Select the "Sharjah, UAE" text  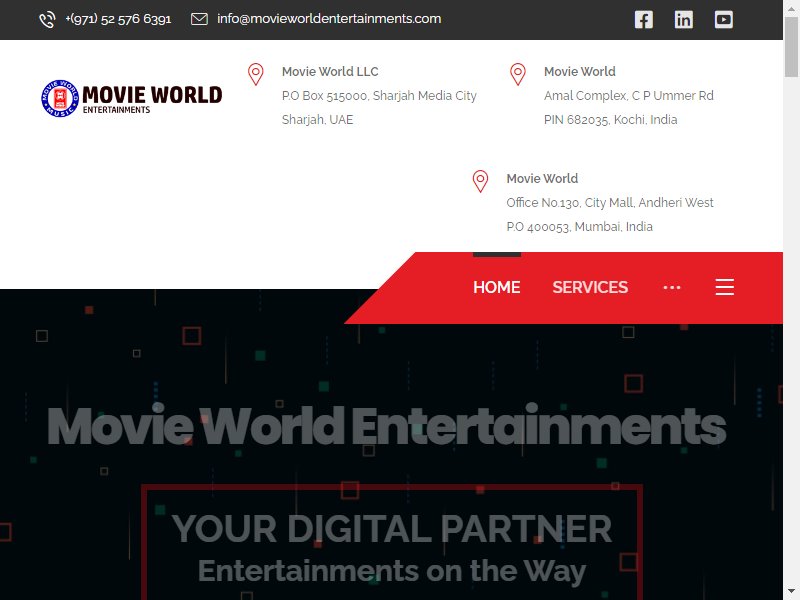[x=317, y=119]
